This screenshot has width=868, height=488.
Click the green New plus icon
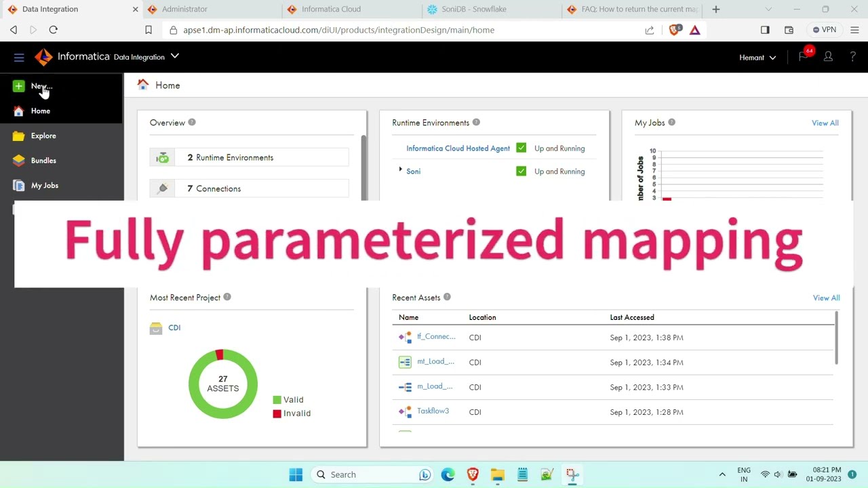pos(18,86)
